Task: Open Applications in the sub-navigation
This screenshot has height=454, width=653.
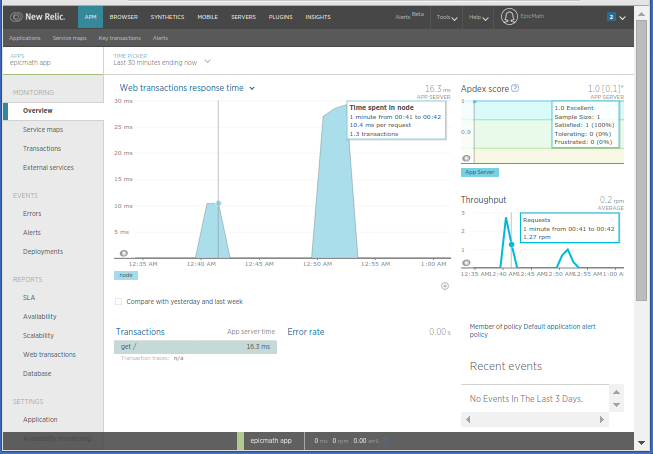Action: pyautogui.click(x=25, y=38)
